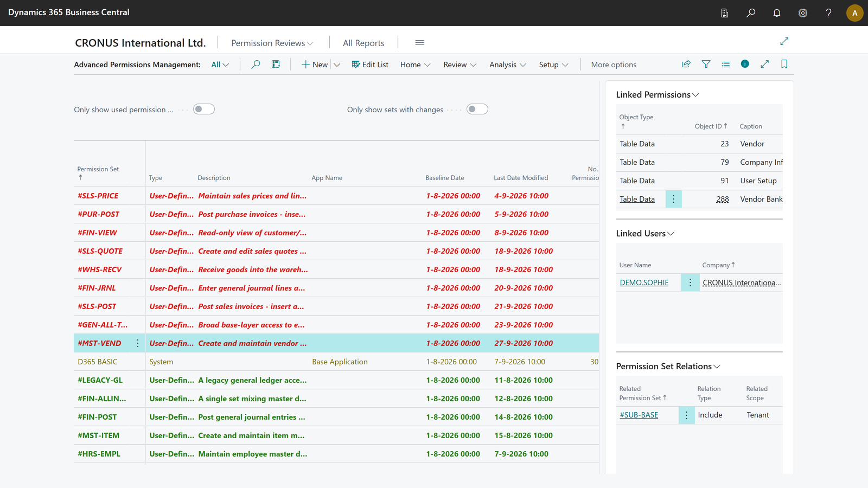The width and height of the screenshot is (868, 488).
Task: Click the Edit List button
Action: [x=370, y=65]
